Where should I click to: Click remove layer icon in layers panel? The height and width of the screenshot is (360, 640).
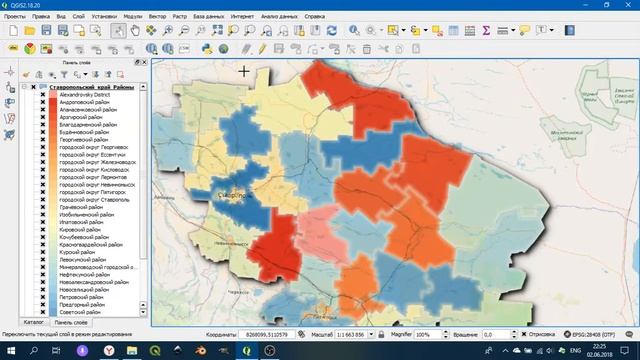tap(120, 75)
